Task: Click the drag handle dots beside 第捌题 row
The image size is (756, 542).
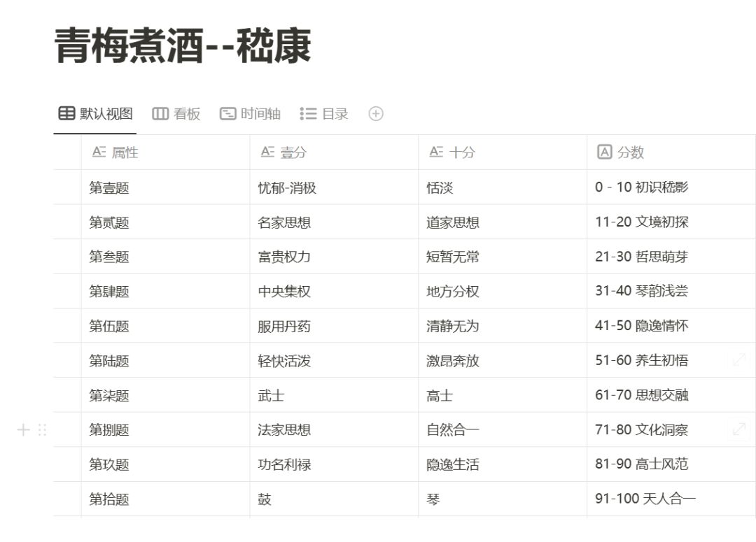Action: click(x=42, y=429)
